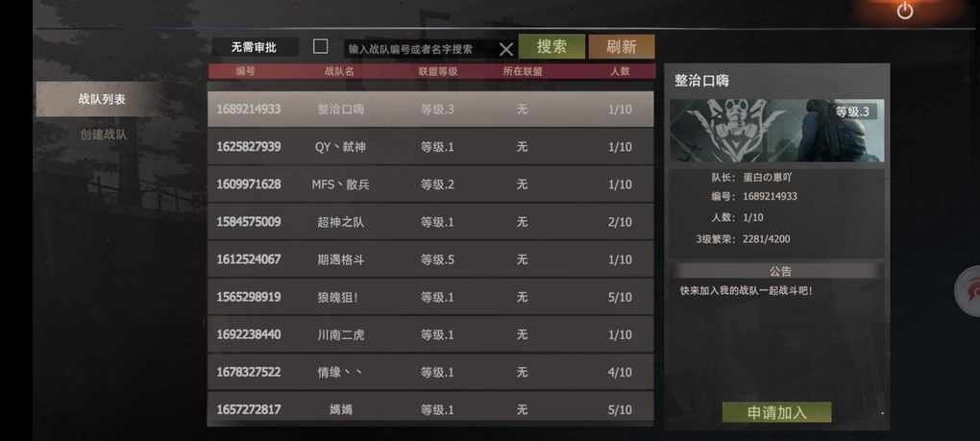
Task: Select the 超神之队 team row
Action: 430,222
